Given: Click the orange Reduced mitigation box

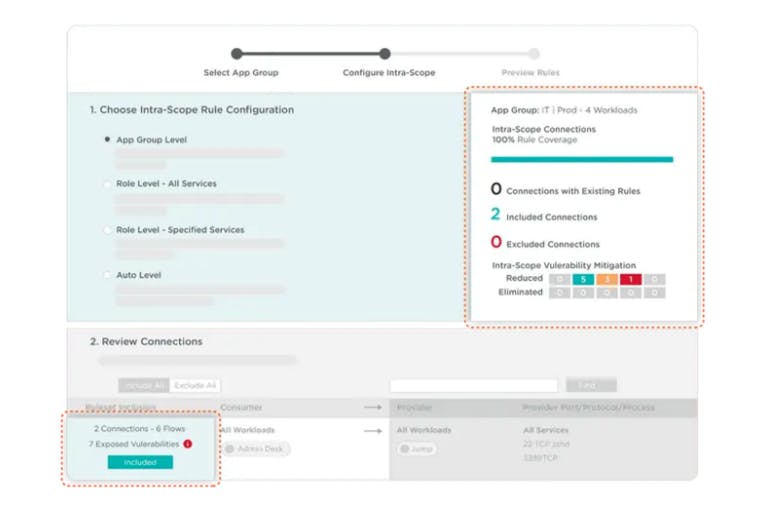Looking at the screenshot, I should click(607, 279).
